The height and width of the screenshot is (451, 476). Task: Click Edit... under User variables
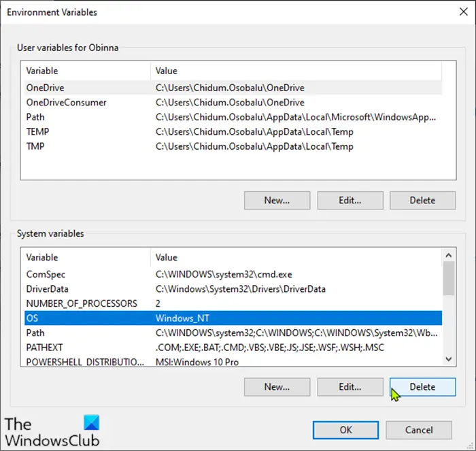(x=350, y=201)
